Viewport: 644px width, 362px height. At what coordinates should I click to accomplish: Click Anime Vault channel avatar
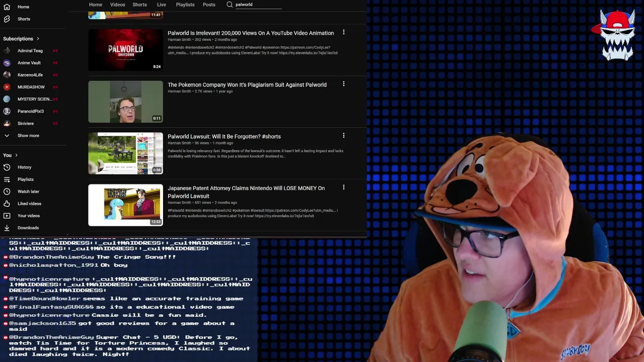[7, 63]
